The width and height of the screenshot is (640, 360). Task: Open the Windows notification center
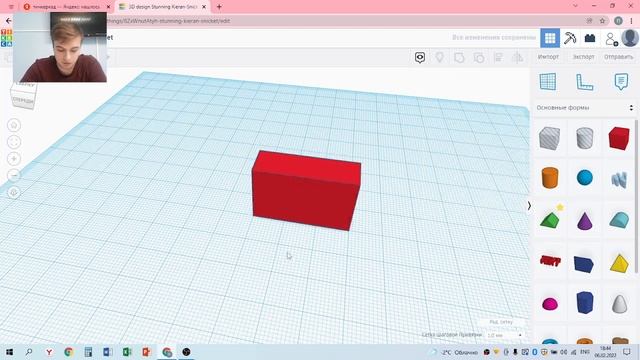[x=627, y=352]
